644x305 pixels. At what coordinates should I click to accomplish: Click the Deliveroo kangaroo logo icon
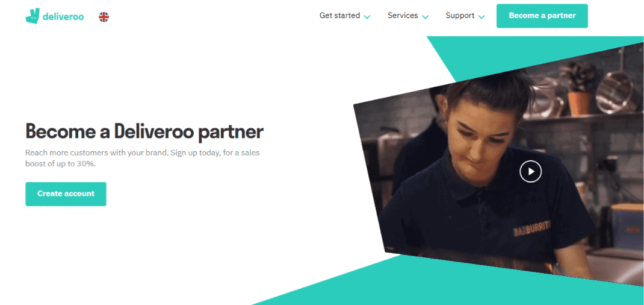(x=32, y=16)
